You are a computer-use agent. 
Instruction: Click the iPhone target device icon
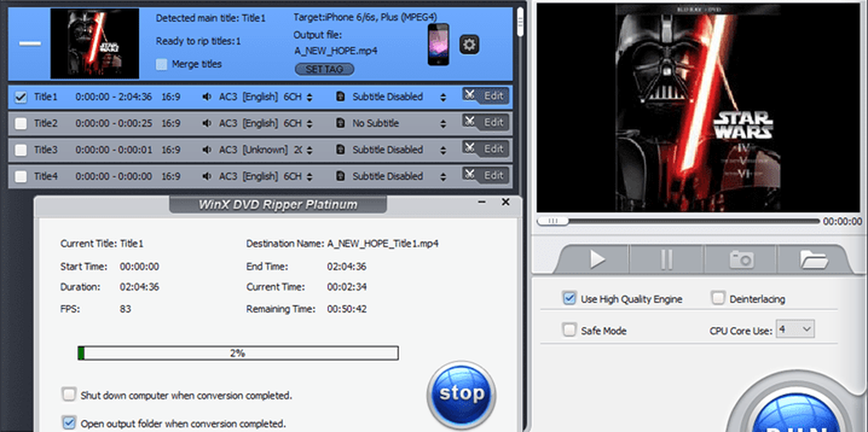437,44
